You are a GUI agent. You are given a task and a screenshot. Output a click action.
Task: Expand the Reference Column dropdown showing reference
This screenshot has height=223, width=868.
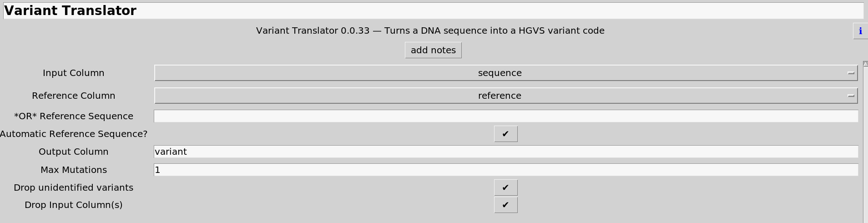505,96
